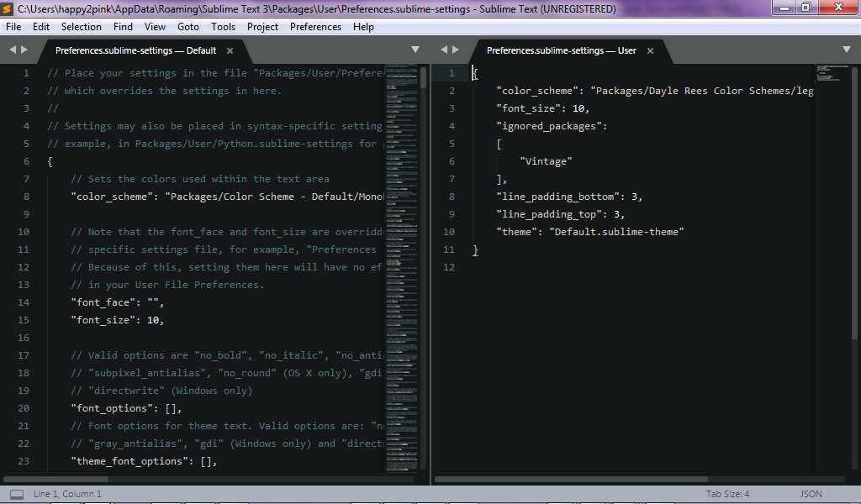Change the JSON syntax selector
The height and width of the screenshot is (504, 861).
pos(811,494)
